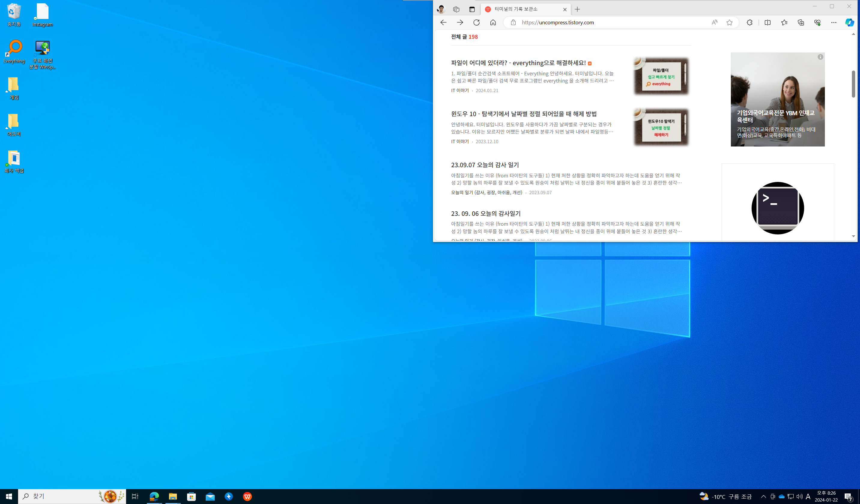This screenshot has width=860, height=504.
Task: Open the Extensions puzzle icon
Action: 749,23
